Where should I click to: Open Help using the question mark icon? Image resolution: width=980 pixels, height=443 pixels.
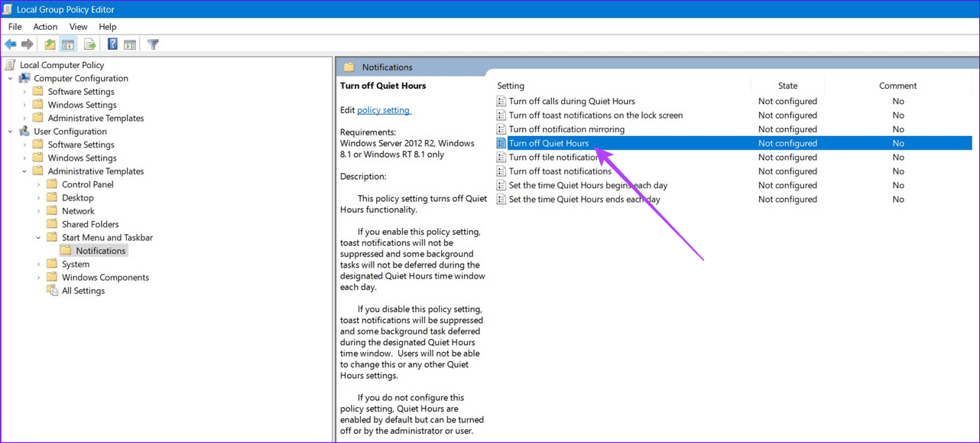(112, 44)
